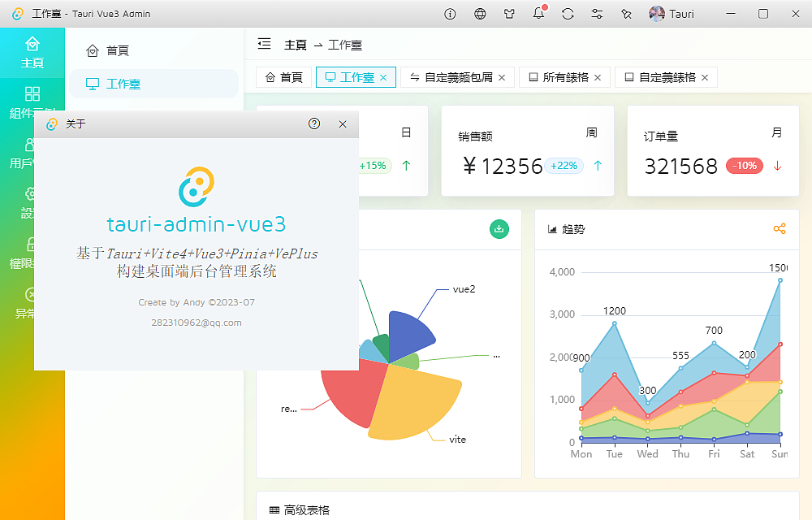Click the green download button above the pie chart
Image resolution: width=812 pixels, height=520 pixels.
click(499, 229)
